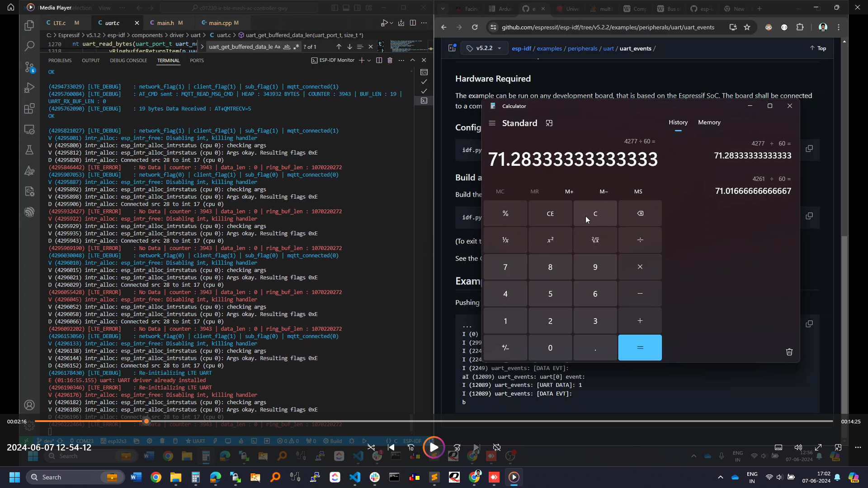Image resolution: width=868 pixels, height=488 pixels.
Task: Open the OUTPUT panel tab
Action: [x=90, y=60]
